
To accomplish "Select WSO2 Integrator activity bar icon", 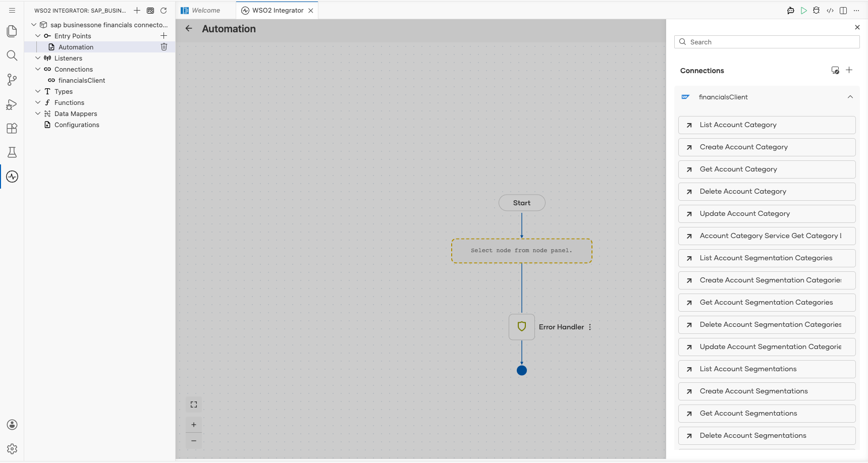I will pyautogui.click(x=12, y=177).
